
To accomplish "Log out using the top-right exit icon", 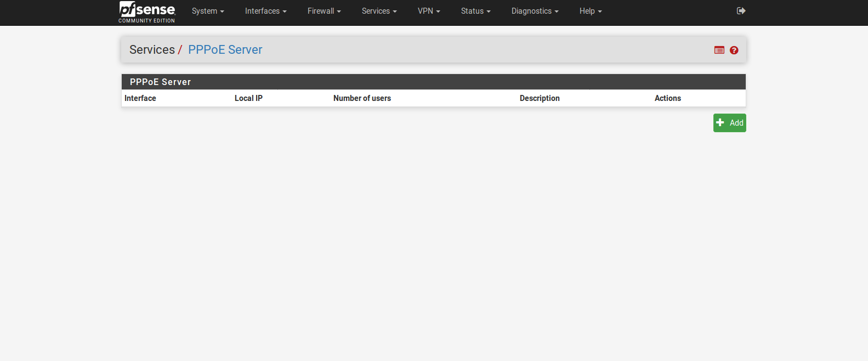I will pyautogui.click(x=741, y=11).
